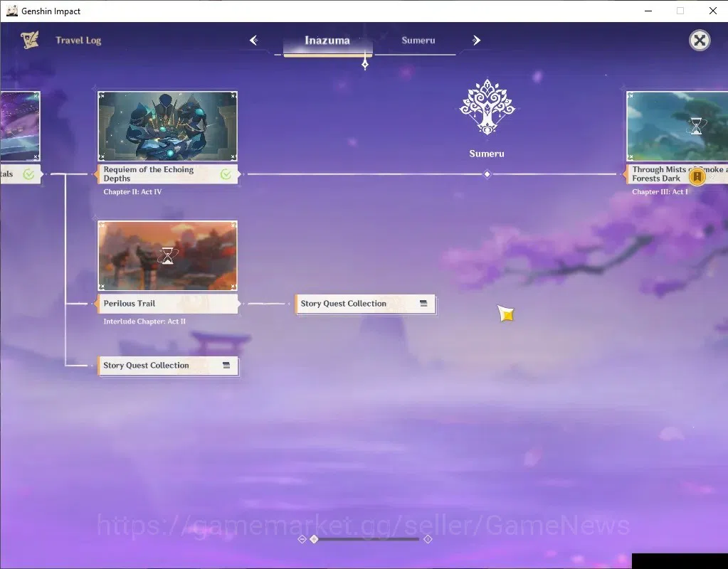
Task: Close the Travel Log with X button
Action: 700,41
